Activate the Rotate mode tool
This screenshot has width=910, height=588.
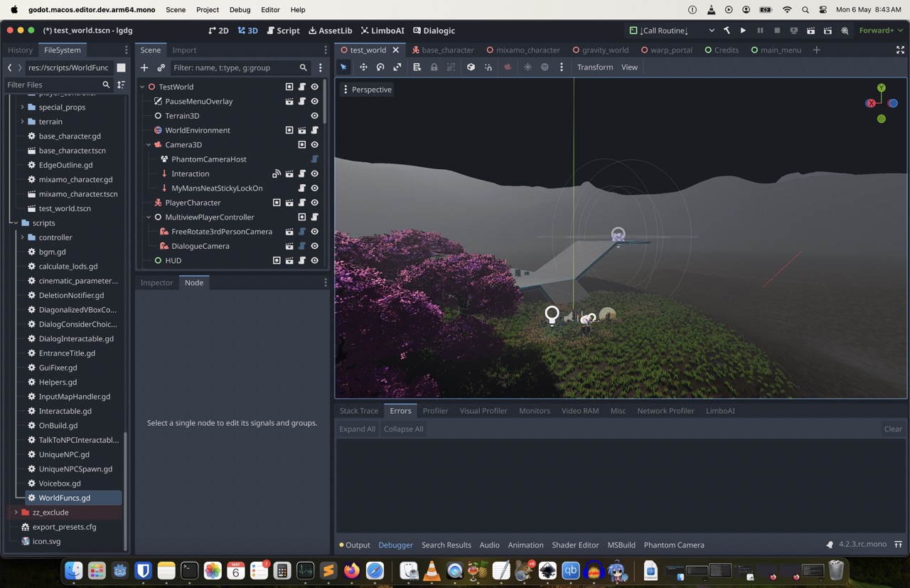point(380,67)
